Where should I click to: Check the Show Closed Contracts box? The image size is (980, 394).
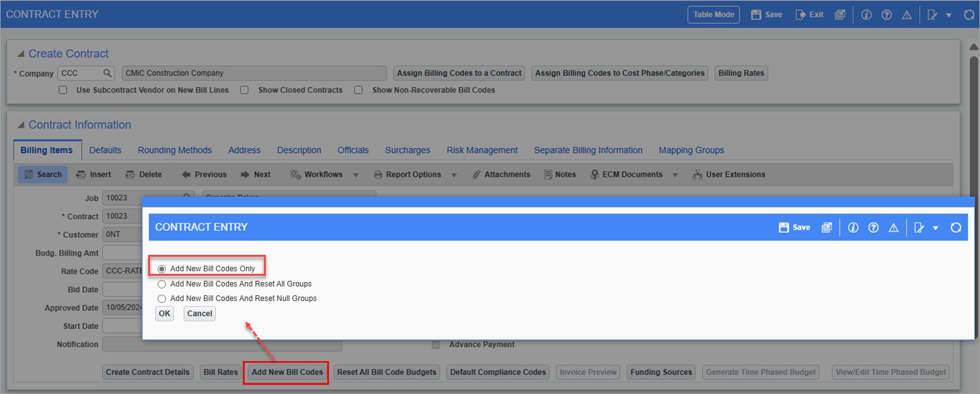pos(244,90)
